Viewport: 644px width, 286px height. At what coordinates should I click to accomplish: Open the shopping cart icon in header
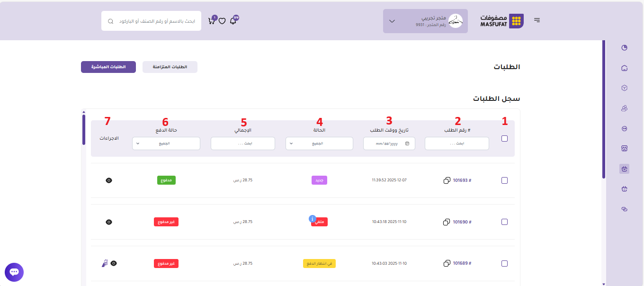click(x=212, y=21)
